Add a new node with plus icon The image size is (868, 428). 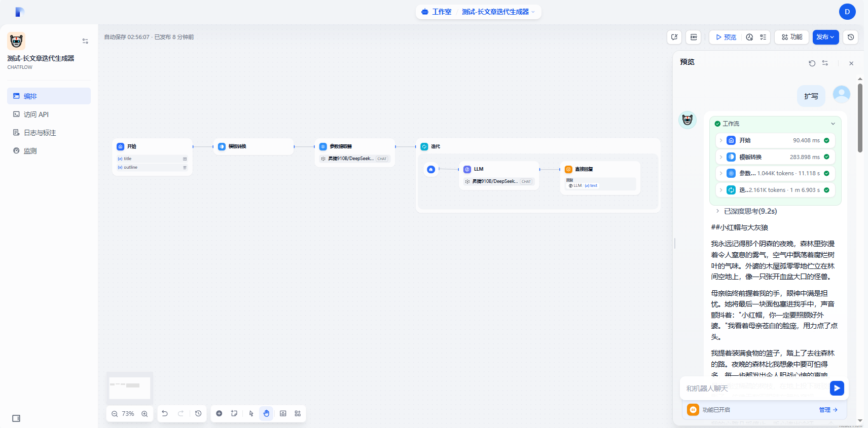click(219, 413)
